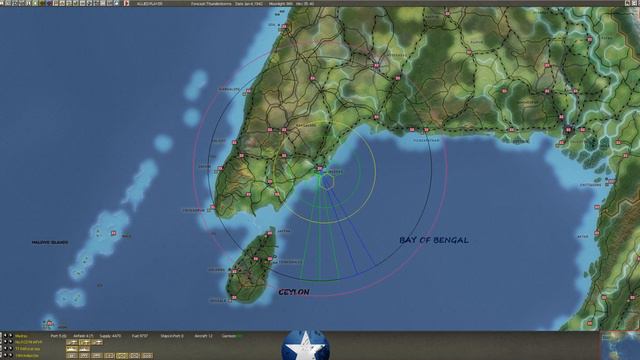The image size is (640, 360).
Task: Click the first air unit icon beside Madras
Action: tap(72, 342)
